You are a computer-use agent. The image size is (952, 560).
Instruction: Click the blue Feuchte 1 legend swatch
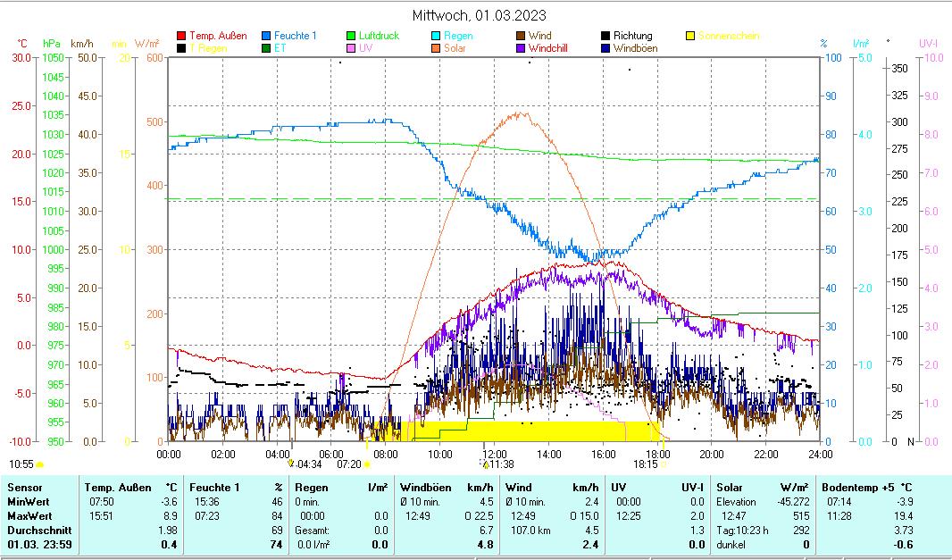[266, 36]
